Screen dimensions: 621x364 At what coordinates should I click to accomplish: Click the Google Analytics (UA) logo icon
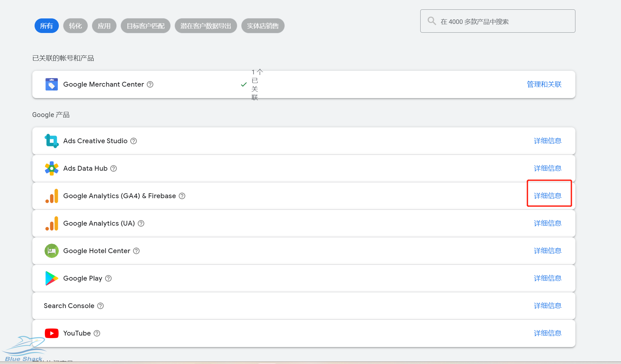coord(52,223)
